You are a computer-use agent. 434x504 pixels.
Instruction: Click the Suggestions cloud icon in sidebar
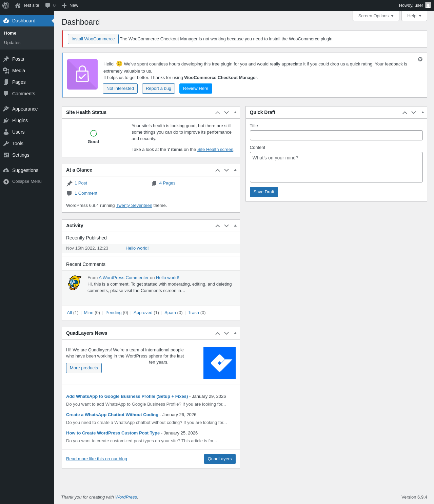click(6, 170)
